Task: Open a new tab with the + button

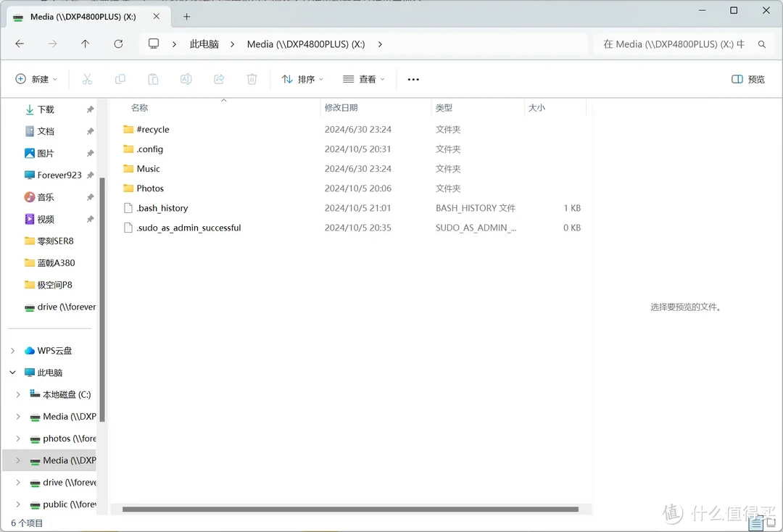Action: [x=186, y=15]
